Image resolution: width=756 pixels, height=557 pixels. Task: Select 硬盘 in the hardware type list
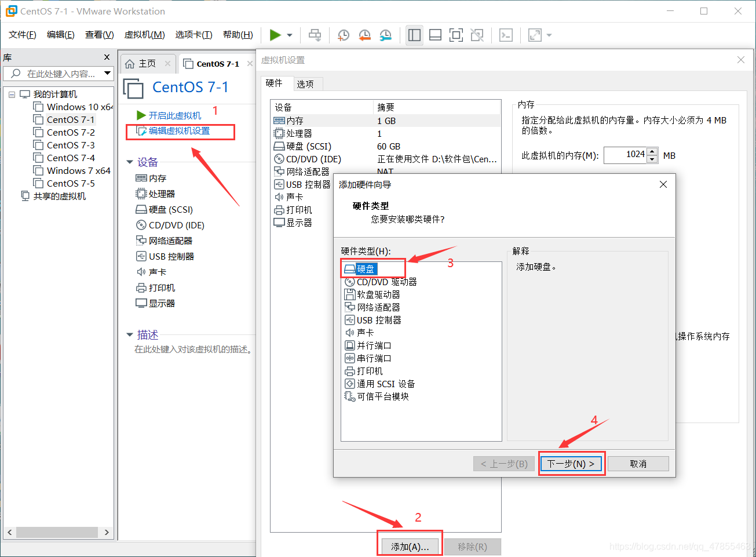click(360, 269)
